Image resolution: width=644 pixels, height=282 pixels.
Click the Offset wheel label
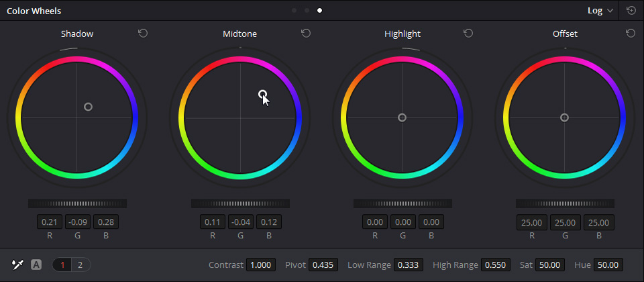point(565,34)
